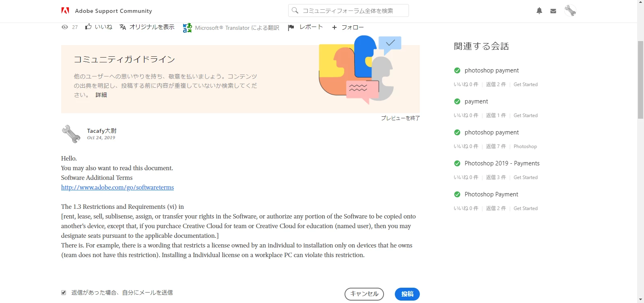The height and width of the screenshot is (303, 644).
Task: Click Photoshop category tag under photoshop payment
Action: [x=525, y=146]
